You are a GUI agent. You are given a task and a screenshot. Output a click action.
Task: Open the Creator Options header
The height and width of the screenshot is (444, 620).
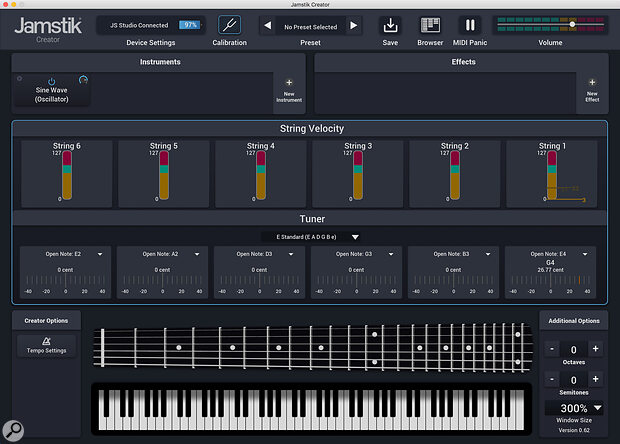pyautogui.click(x=46, y=321)
